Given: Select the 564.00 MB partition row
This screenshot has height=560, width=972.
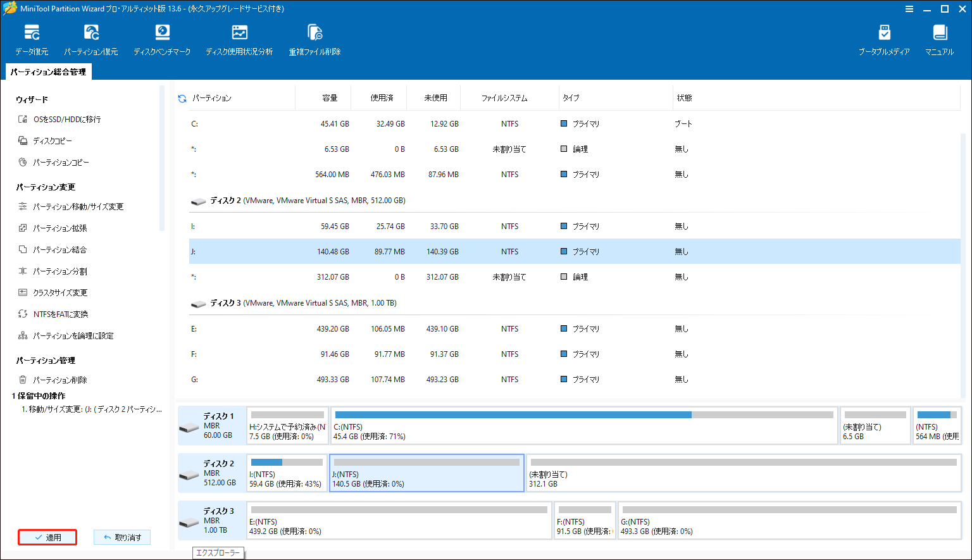Looking at the screenshot, I should [575, 175].
